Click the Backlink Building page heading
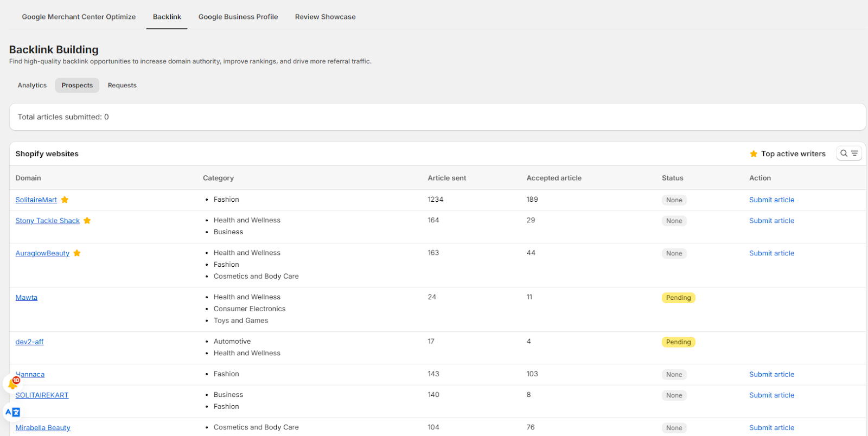This screenshot has height=436, width=868. (54, 50)
